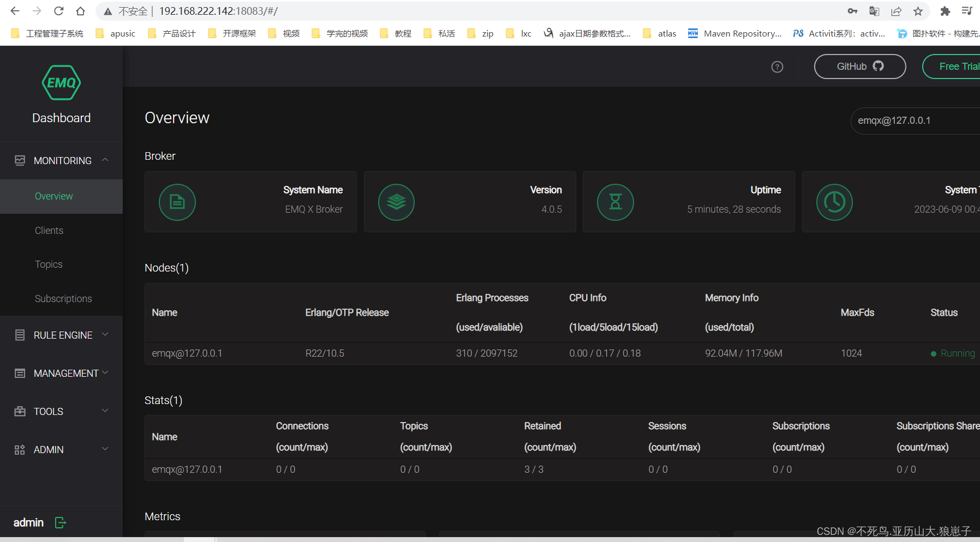This screenshot has height=542, width=980.
Task: Click the TOOLS briefcase icon
Action: tap(20, 411)
